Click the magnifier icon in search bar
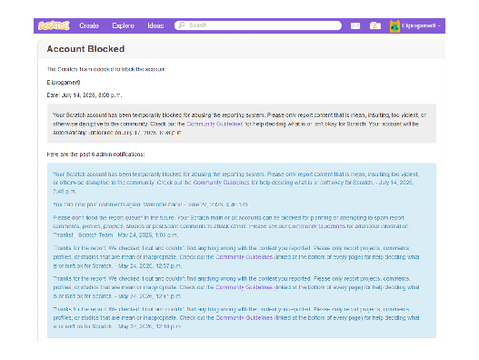 point(181,25)
